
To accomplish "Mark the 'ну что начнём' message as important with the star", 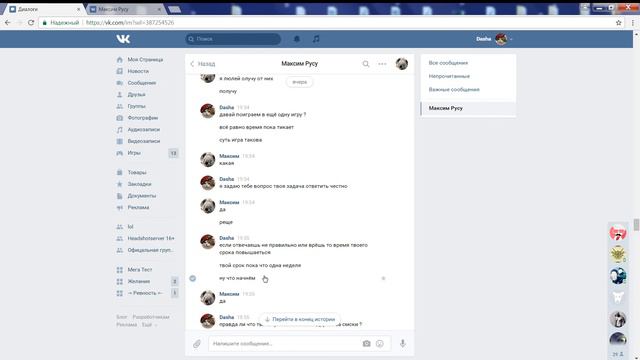I will pos(383,278).
